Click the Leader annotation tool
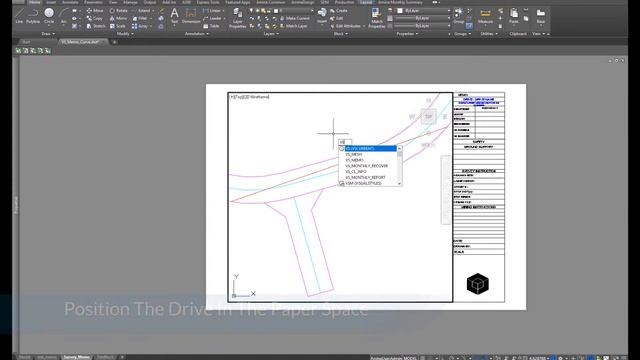The width and height of the screenshot is (640, 360). click(212, 18)
